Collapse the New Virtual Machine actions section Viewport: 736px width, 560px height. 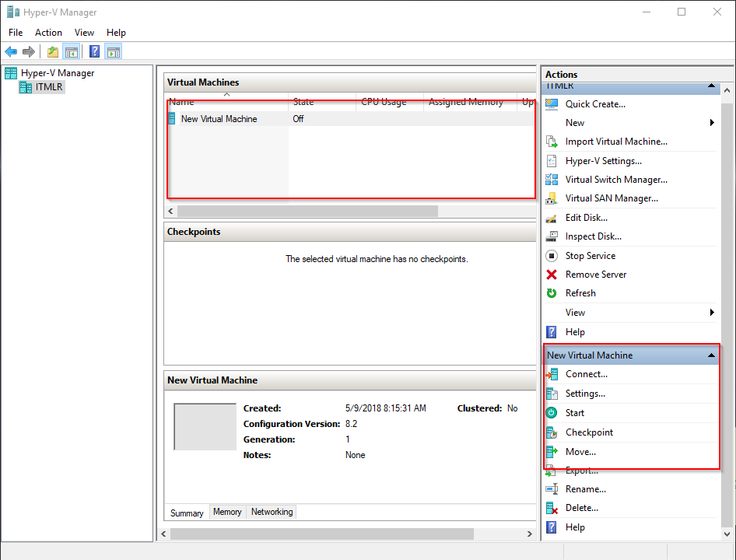click(x=712, y=355)
